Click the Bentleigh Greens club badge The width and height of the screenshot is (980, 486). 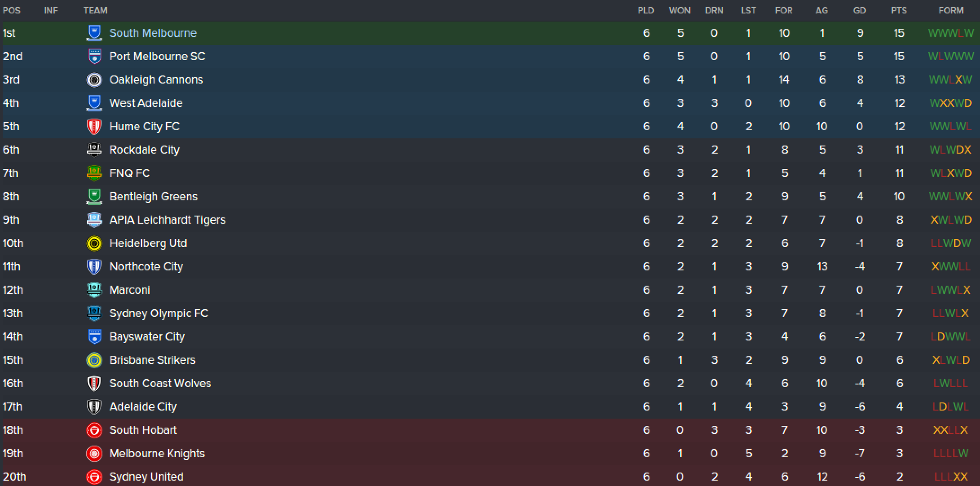94,196
